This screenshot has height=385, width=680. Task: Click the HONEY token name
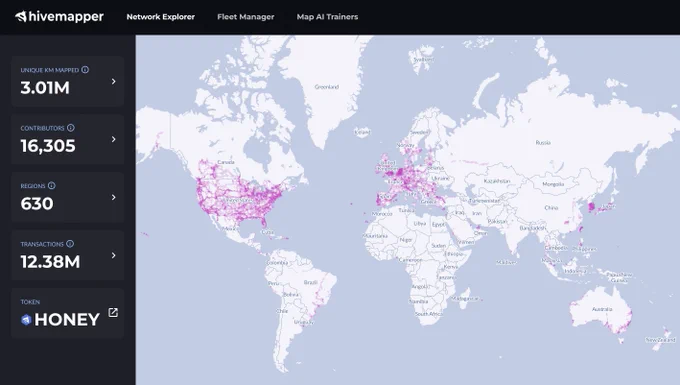point(67,320)
